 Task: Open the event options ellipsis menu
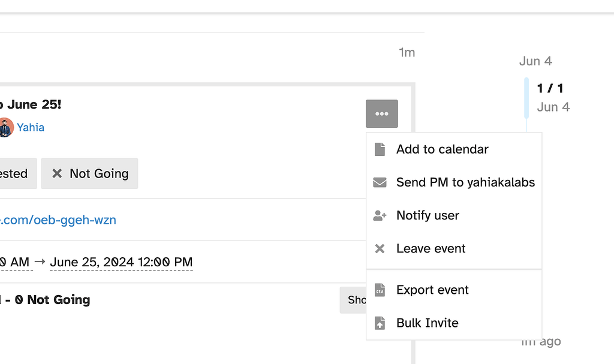point(381,113)
